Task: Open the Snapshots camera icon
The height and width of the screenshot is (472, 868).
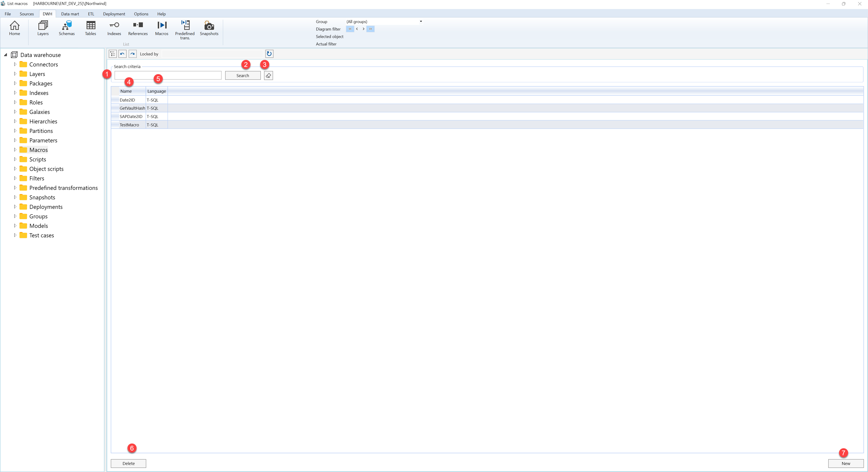Action: tap(209, 28)
